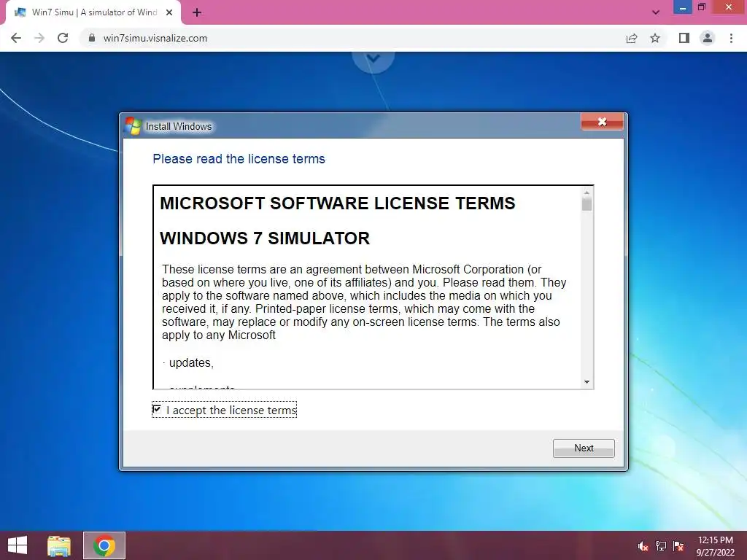Open the tab search dropdown chevron
Screen dimensions: 747x560
656,12
